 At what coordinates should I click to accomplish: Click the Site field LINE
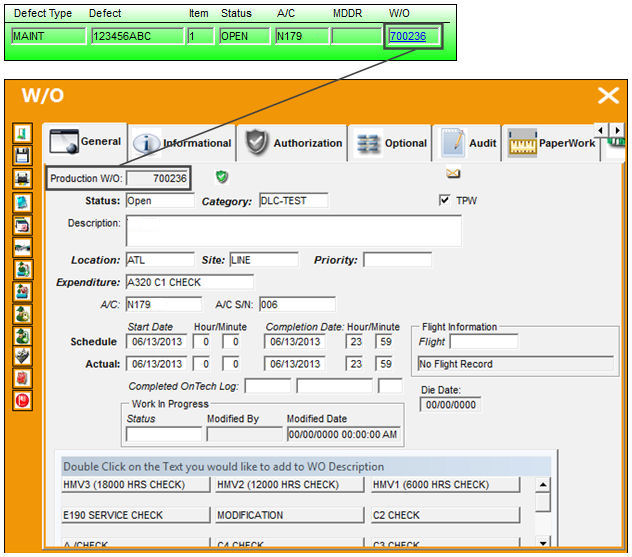click(264, 260)
